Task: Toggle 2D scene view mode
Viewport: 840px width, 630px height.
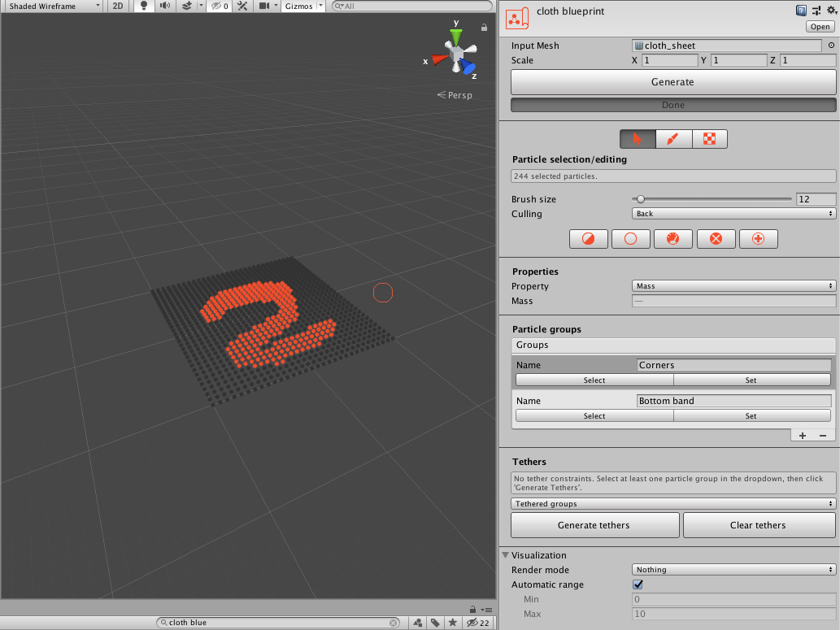Action: pos(118,6)
